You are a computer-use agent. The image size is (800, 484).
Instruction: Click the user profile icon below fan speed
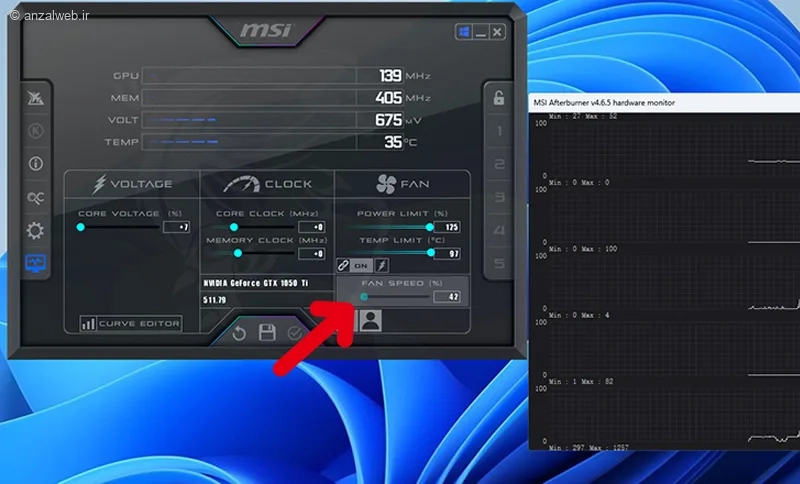click(x=371, y=321)
